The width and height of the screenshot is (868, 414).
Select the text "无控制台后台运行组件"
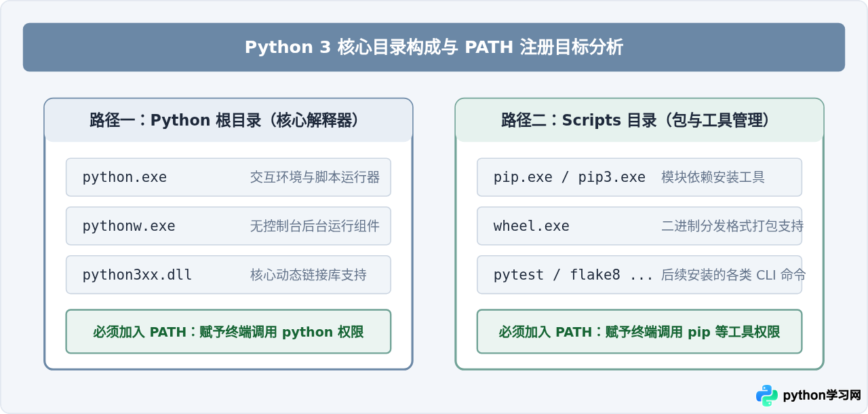315,226
